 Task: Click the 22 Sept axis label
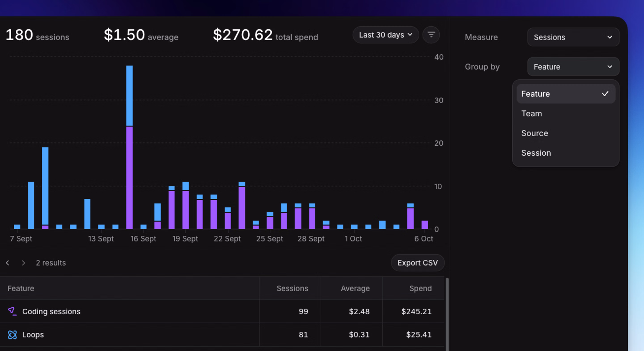click(x=227, y=239)
